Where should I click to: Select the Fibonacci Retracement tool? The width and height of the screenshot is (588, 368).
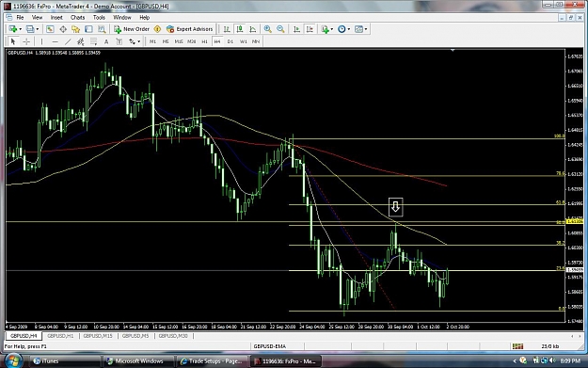93,41
